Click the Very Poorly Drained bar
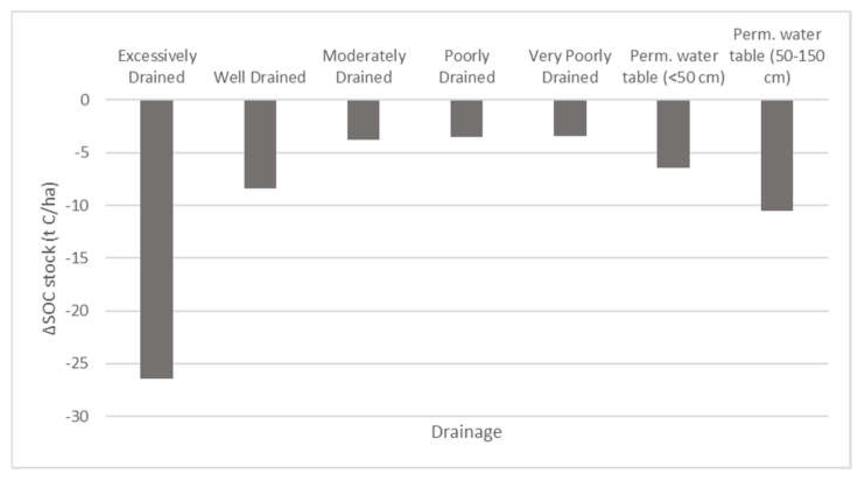This screenshot has width=868, height=478. pyautogui.click(x=570, y=118)
